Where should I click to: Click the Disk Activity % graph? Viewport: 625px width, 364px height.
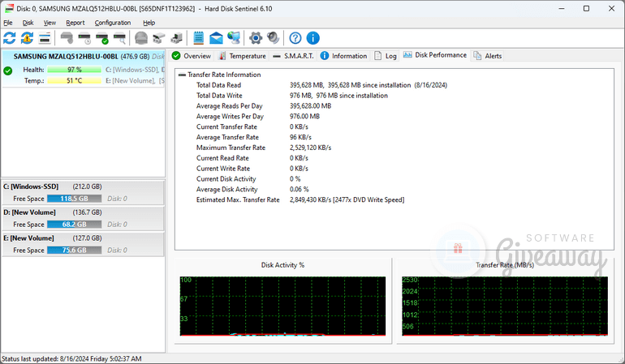pyautogui.click(x=282, y=306)
